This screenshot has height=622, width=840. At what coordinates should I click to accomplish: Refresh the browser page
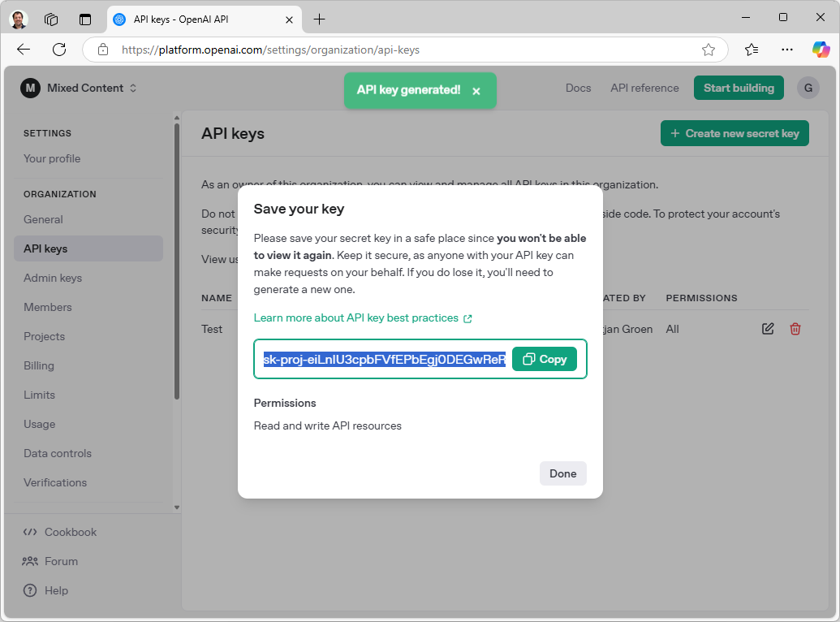[x=59, y=50]
